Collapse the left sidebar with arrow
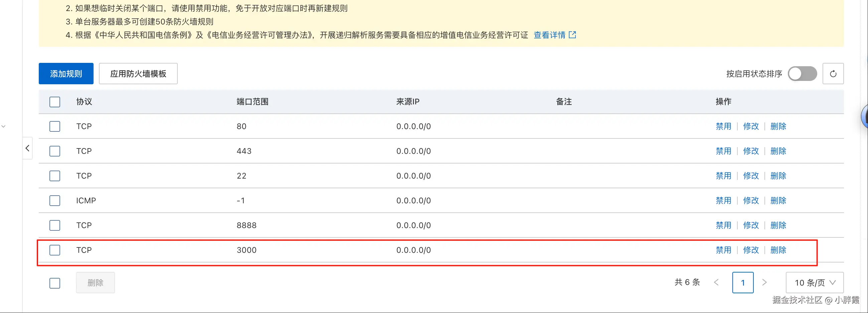 click(27, 148)
